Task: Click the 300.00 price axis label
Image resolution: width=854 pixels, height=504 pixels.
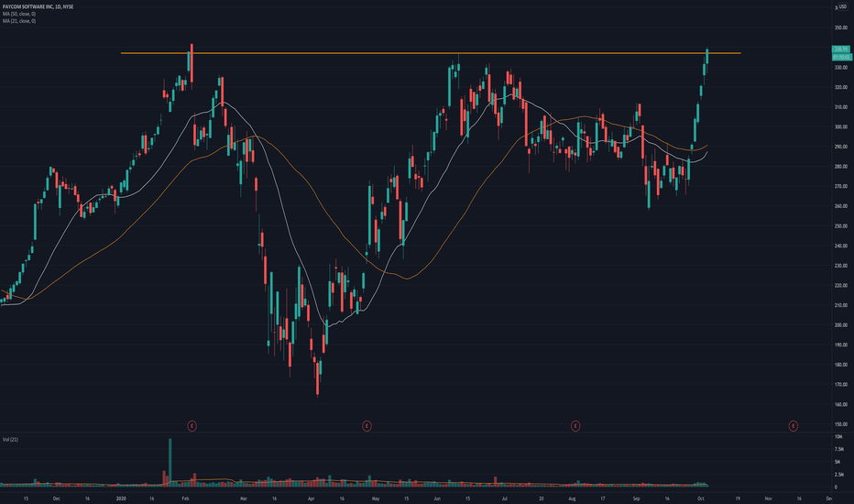Action: point(840,127)
